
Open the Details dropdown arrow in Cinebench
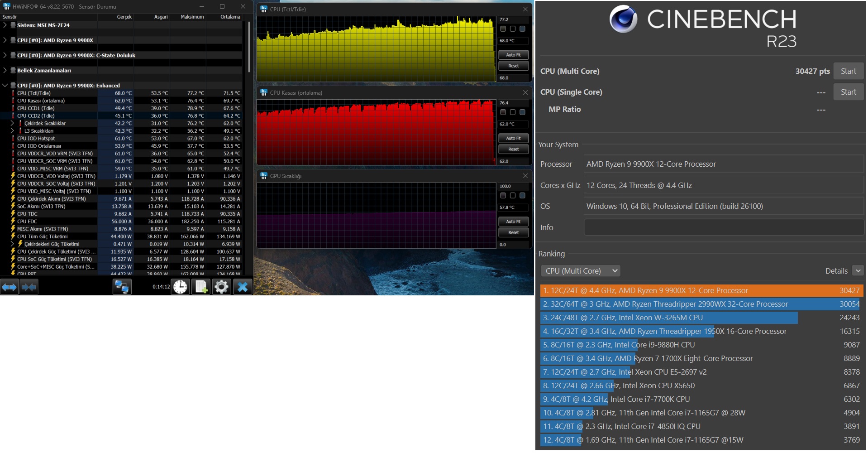(858, 271)
